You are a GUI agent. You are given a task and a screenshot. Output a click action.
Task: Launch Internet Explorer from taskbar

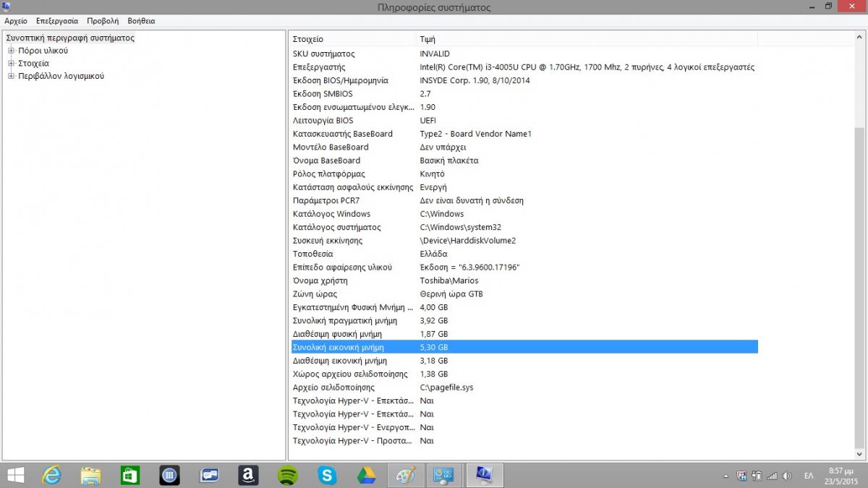52,475
